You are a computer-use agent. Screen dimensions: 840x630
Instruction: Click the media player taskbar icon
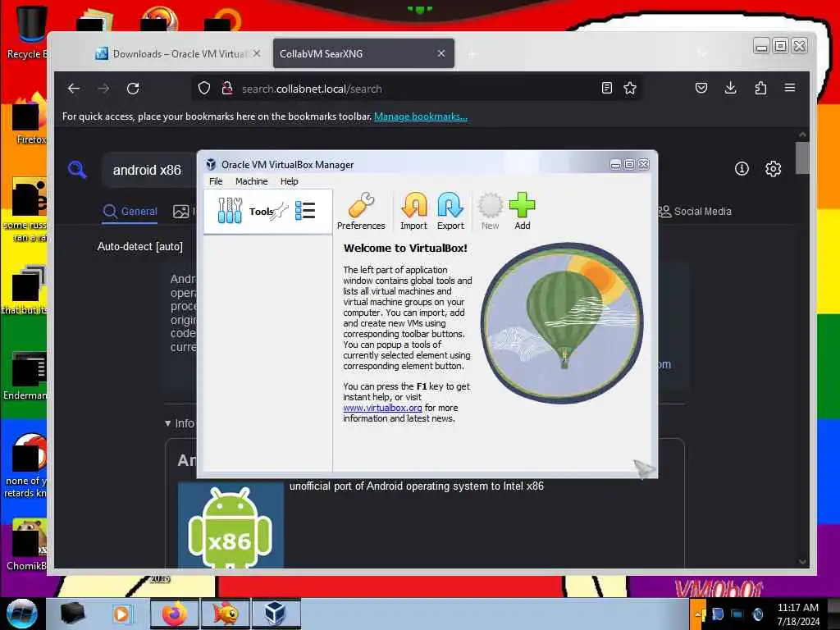121,614
